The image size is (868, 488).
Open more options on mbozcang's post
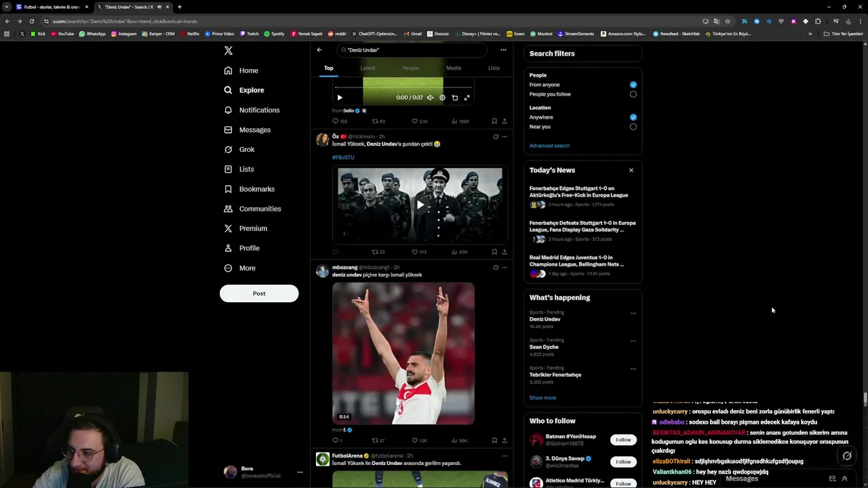(x=504, y=267)
